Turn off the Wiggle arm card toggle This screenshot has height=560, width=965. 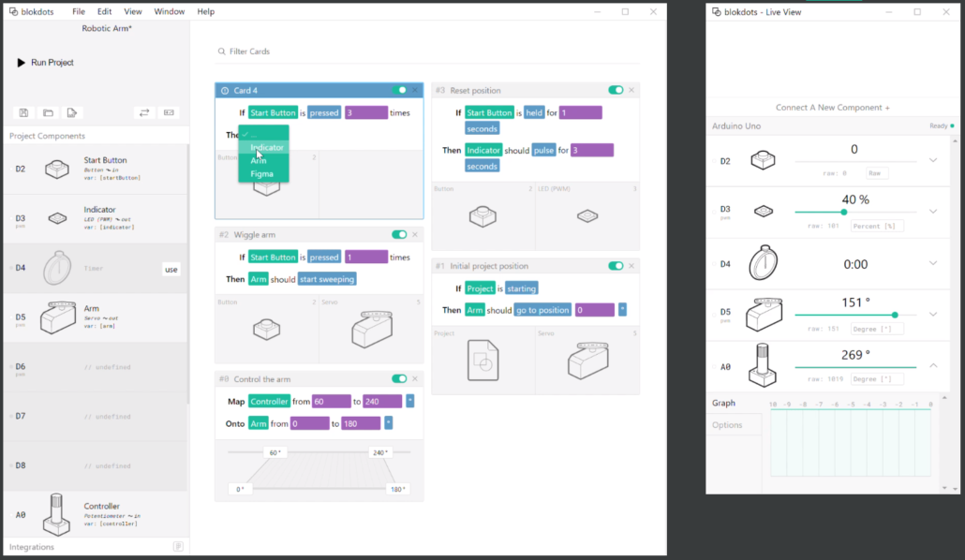pos(399,234)
